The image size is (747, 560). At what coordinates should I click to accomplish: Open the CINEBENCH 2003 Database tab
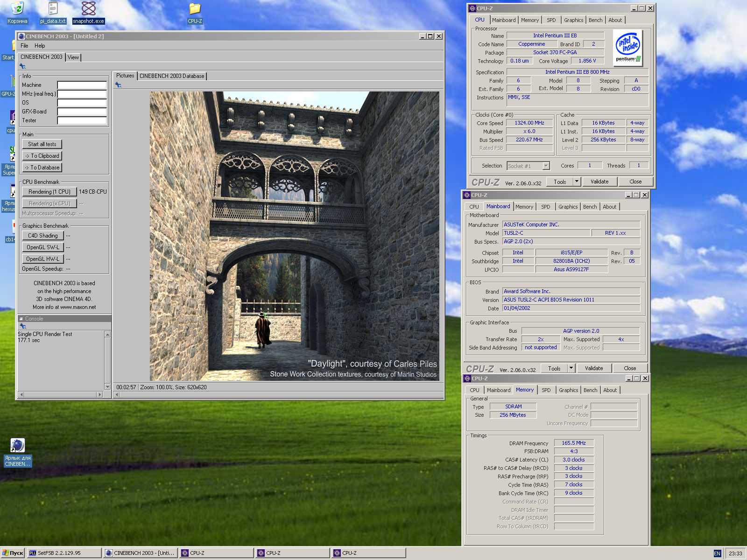pyautogui.click(x=172, y=76)
